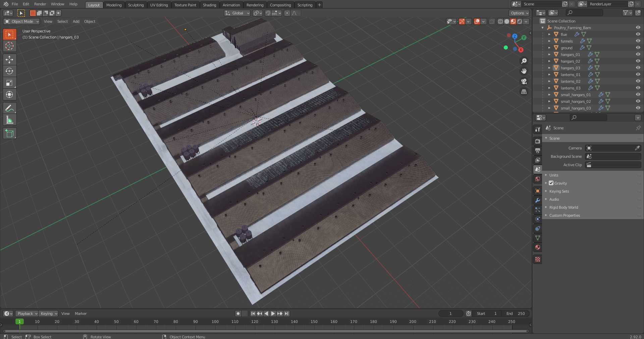This screenshot has width=644, height=339.
Task: Activate the Rotate tool
Action: click(9, 71)
